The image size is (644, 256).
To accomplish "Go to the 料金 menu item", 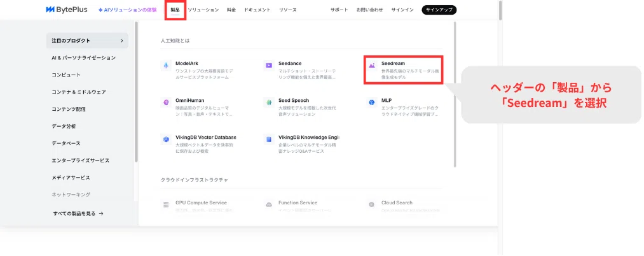I will pos(231,10).
